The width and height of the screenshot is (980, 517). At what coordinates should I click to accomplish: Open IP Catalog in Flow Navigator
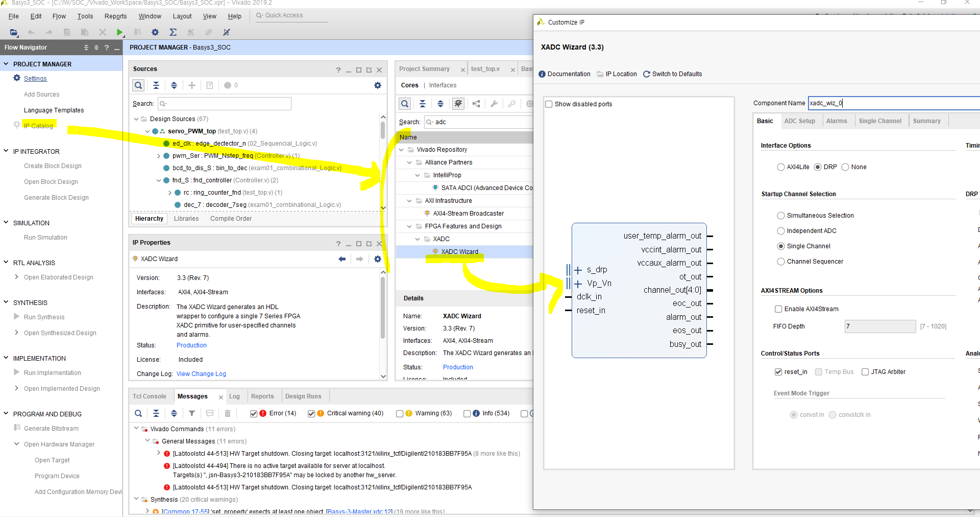point(38,126)
